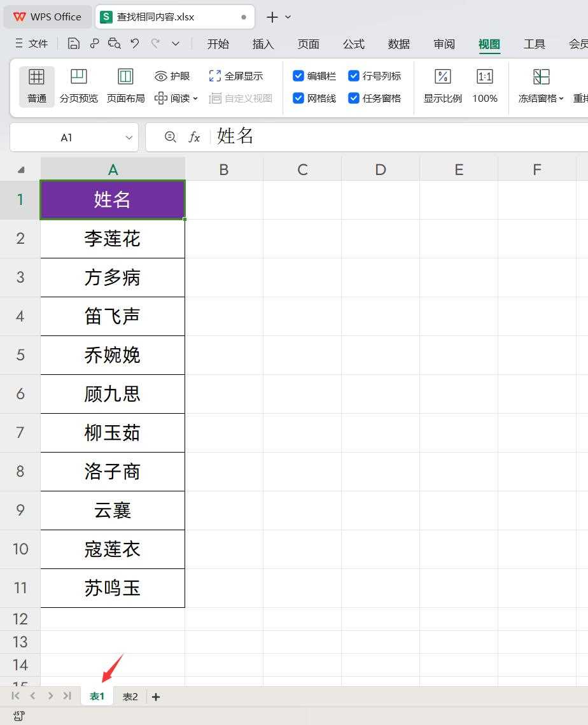Screen dimensions: 588x725
Task: Switch to the 审阅 ribbon tab
Action: pos(444,44)
